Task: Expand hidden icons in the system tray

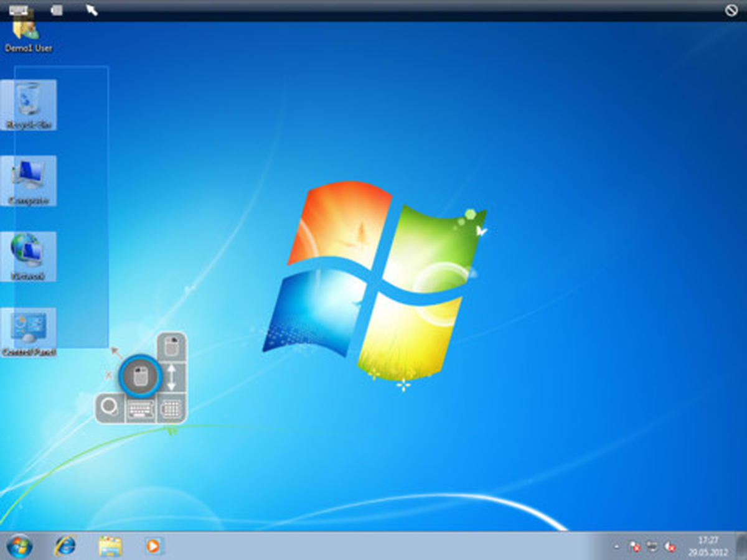Action: point(616,546)
